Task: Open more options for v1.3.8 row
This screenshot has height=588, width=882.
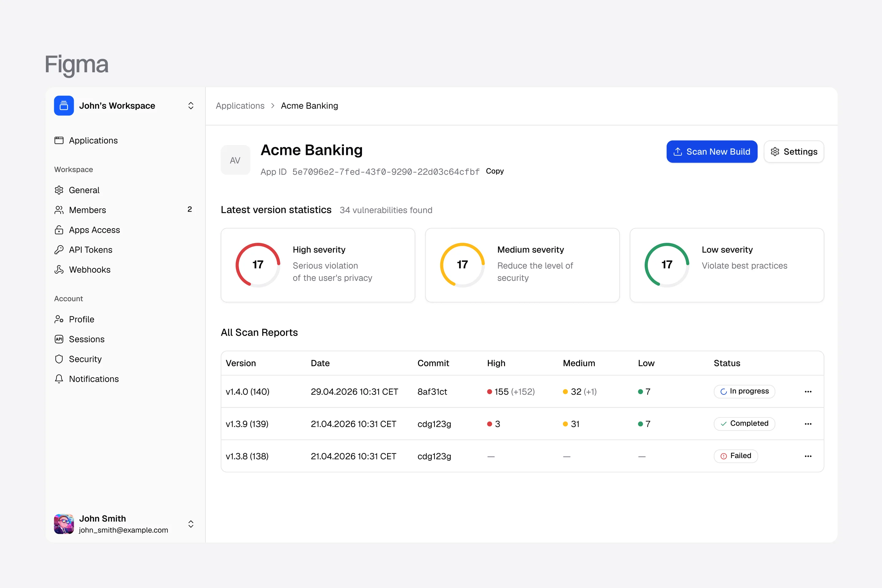Action: [x=808, y=456]
